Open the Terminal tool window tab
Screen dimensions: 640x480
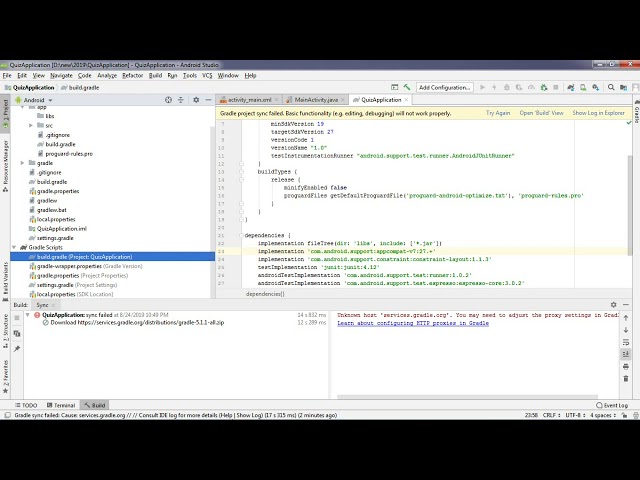point(61,405)
